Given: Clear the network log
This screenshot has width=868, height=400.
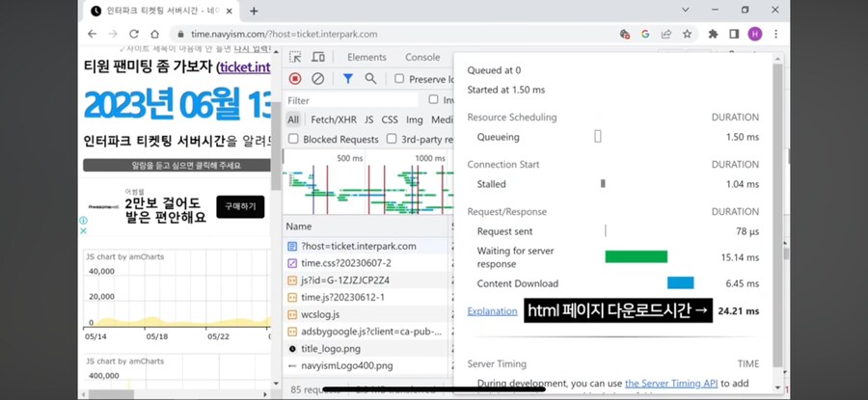Looking at the screenshot, I should click(x=317, y=79).
